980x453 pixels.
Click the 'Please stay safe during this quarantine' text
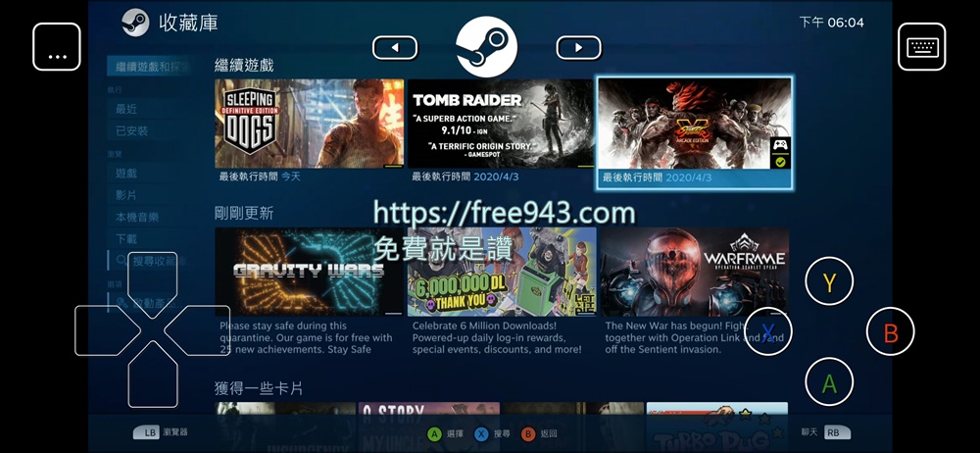306,338
